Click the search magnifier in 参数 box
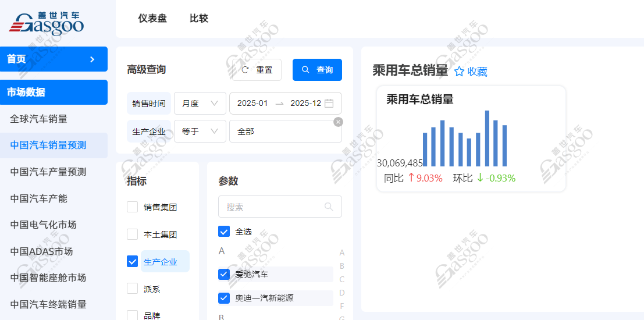 pyautogui.click(x=329, y=207)
